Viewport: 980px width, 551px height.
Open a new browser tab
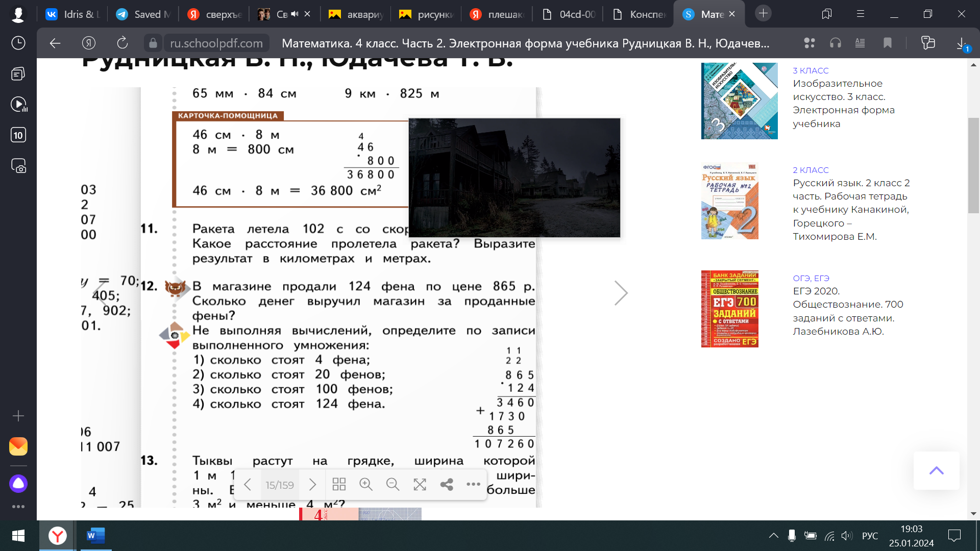[764, 14]
